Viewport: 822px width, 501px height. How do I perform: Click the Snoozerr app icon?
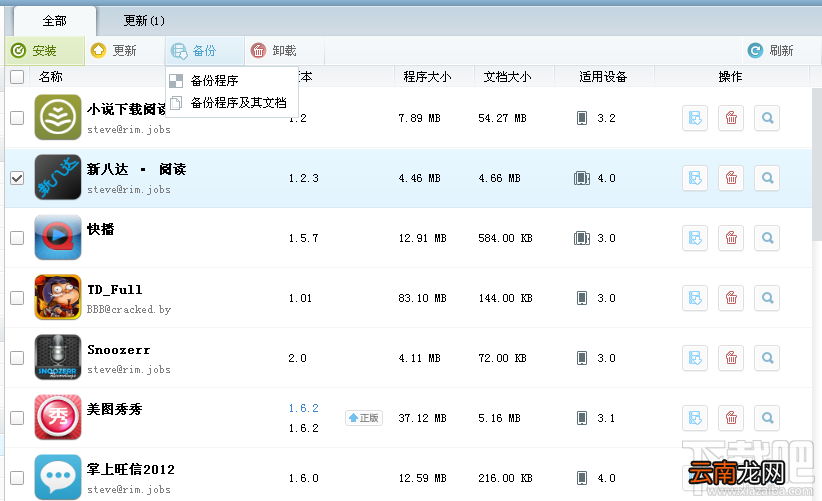(58, 357)
